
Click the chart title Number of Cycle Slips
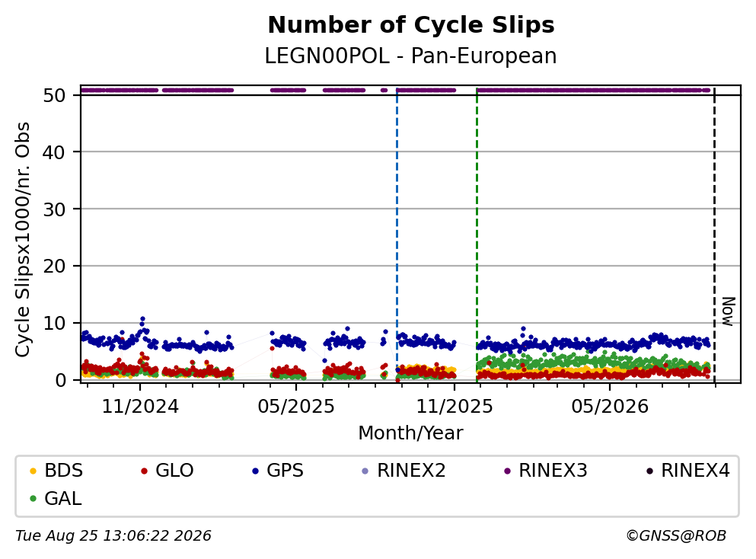coord(411,25)
